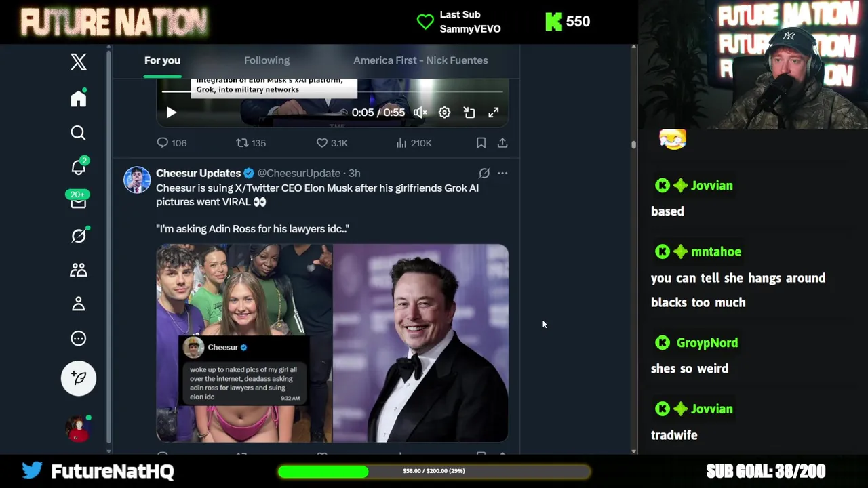This screenshot has width=868, height=488.
Task: Open video settings gear icon
Action: pos(444,113)
